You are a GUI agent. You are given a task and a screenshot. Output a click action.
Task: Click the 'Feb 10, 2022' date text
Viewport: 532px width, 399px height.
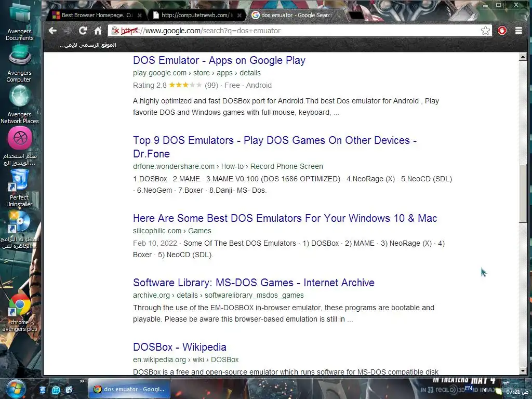tap(155, 243)
